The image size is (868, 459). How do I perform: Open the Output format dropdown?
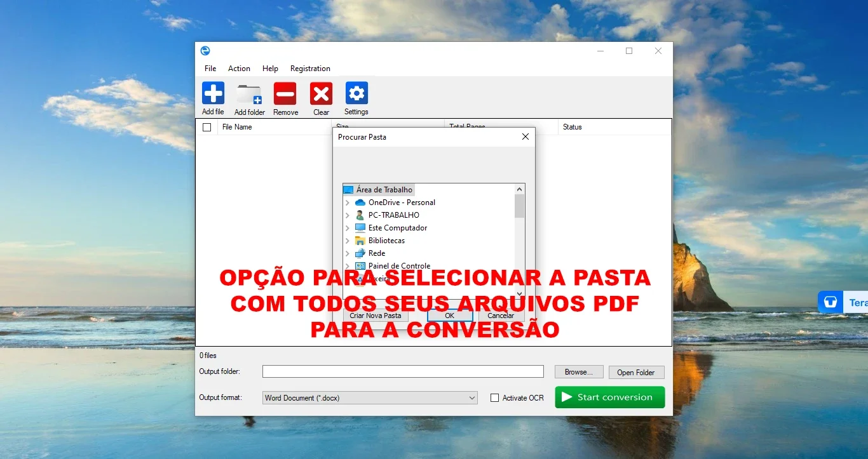(370, 398)
